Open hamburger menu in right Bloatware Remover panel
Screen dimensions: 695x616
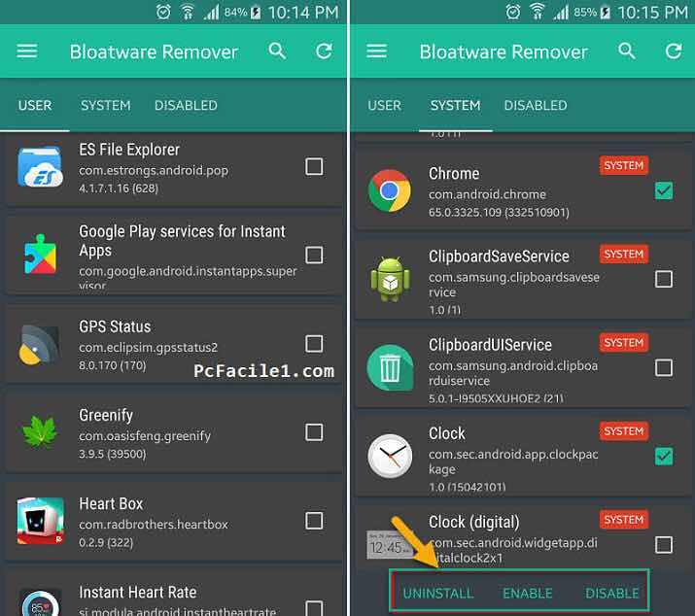pos(376,51)
